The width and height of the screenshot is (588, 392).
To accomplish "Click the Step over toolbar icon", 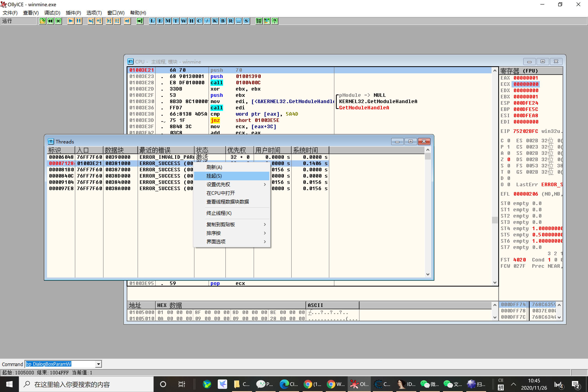I will (99, 21).
